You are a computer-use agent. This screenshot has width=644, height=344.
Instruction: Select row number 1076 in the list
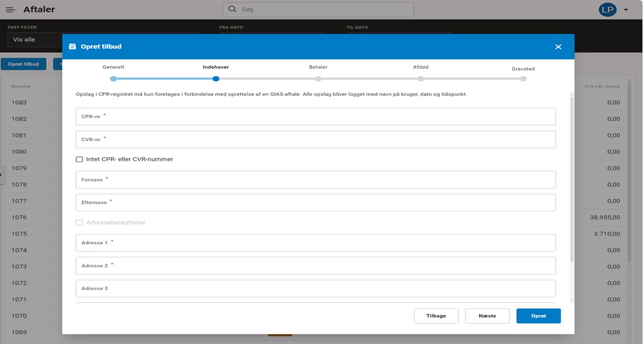19,217
